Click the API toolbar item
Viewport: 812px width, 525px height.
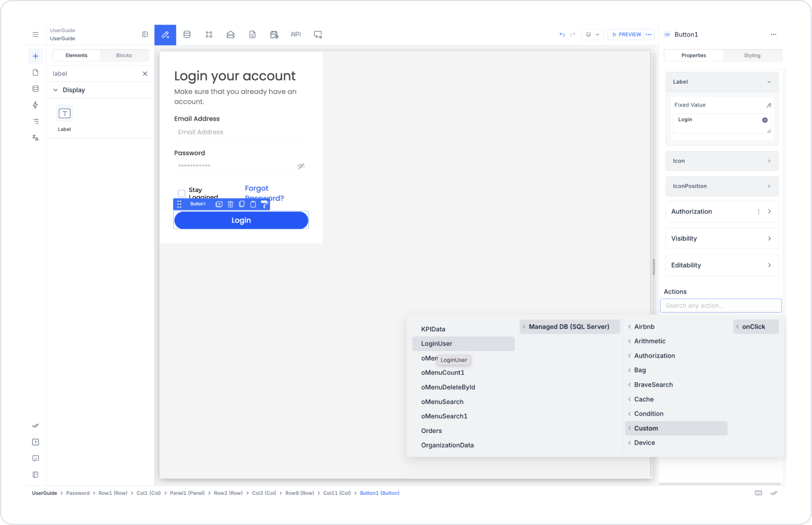click(x=296, y=34)
